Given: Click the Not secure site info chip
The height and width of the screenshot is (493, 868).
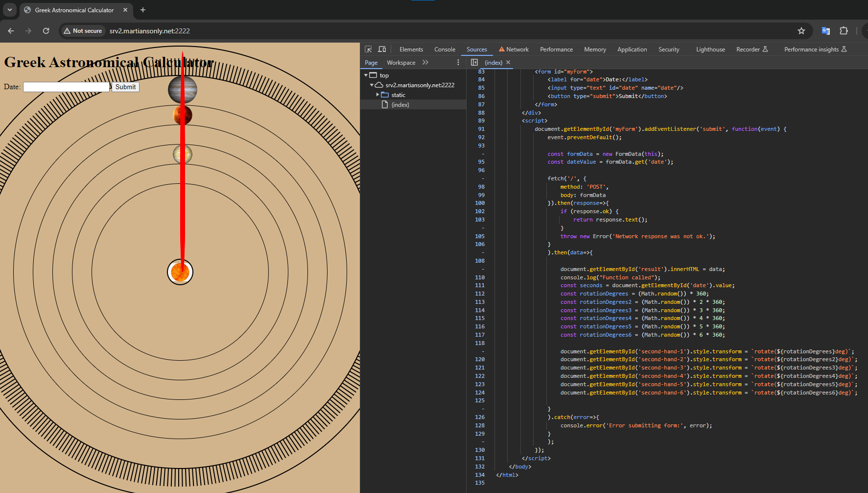Looking at the screenshot, I should [83, 31].
